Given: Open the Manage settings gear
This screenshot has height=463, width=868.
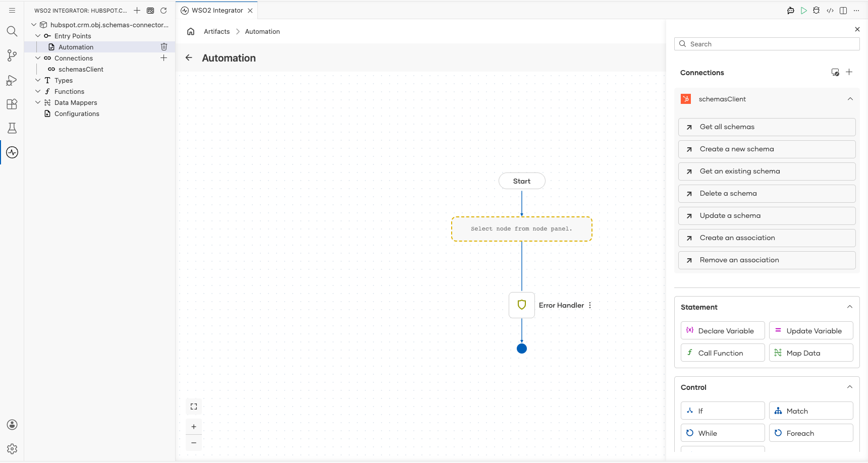Looking at the screenshot, I should coord(12,449).
